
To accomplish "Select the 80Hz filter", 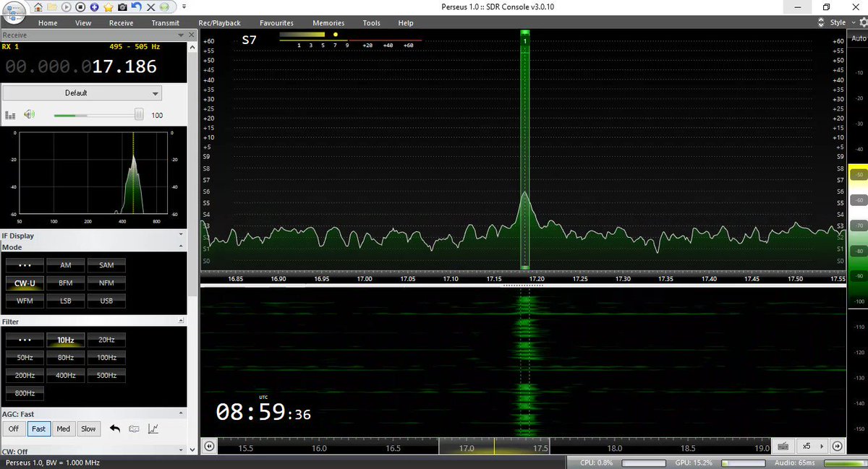I will 65,358.
